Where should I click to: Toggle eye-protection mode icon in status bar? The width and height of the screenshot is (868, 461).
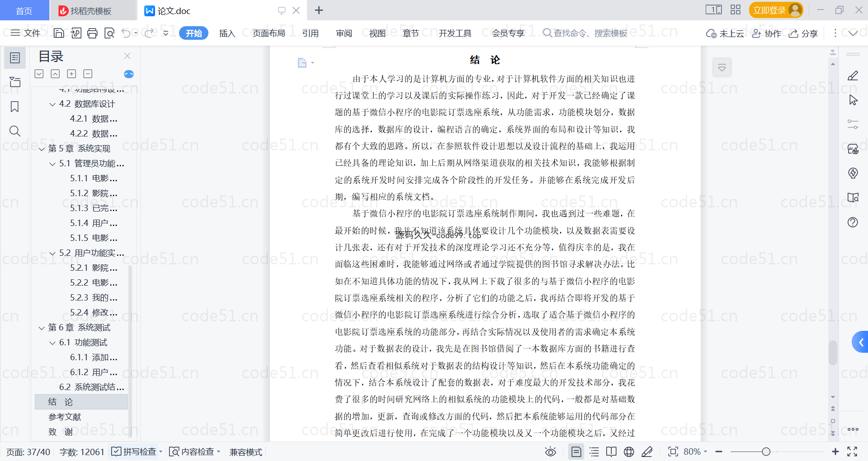(x=550, y=452)
